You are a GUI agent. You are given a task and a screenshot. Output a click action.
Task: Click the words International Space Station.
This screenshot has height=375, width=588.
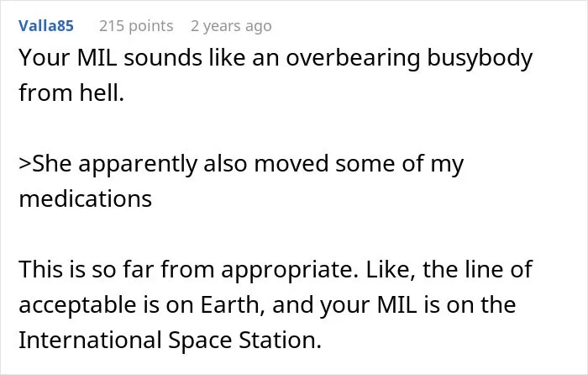tap(171, 340)
